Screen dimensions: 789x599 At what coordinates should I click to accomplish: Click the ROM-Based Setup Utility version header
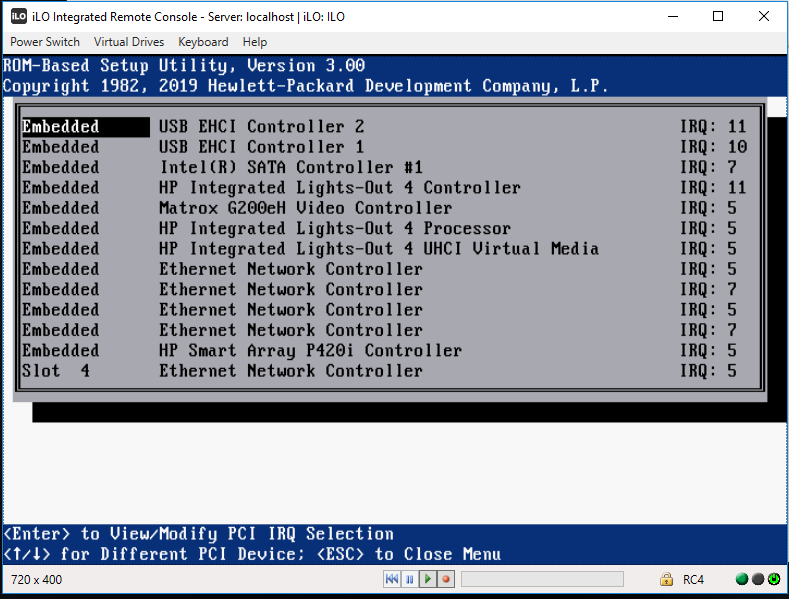(x=184, y=65)
